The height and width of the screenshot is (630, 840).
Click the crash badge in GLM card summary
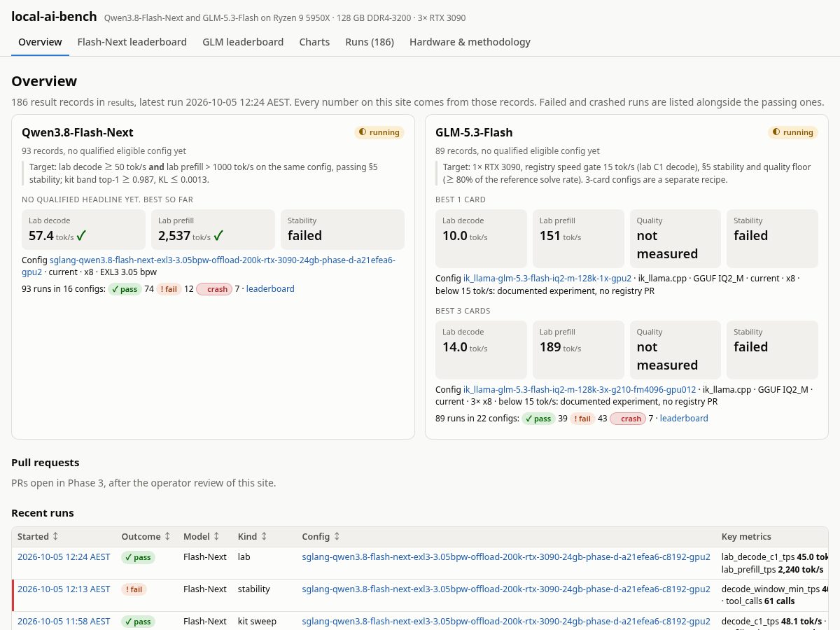point(628,419)
